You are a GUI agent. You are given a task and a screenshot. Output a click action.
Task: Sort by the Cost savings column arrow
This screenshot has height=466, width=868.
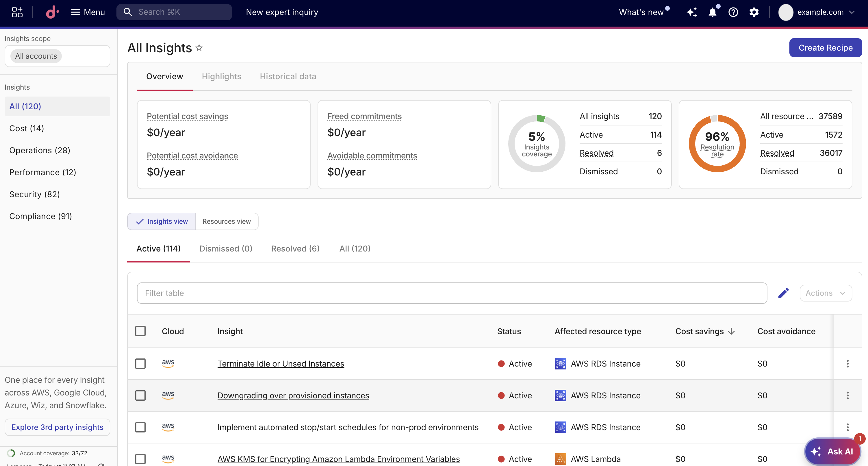tap(731, 332)
